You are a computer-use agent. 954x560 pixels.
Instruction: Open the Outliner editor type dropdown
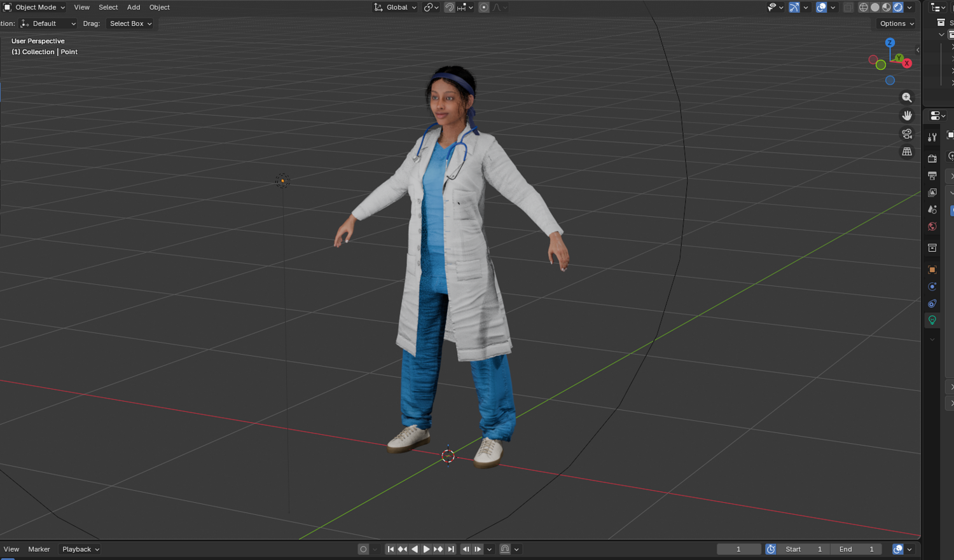938,7
